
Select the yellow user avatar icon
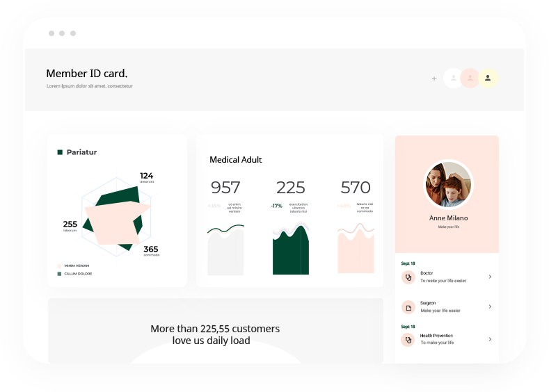point(488,79)
